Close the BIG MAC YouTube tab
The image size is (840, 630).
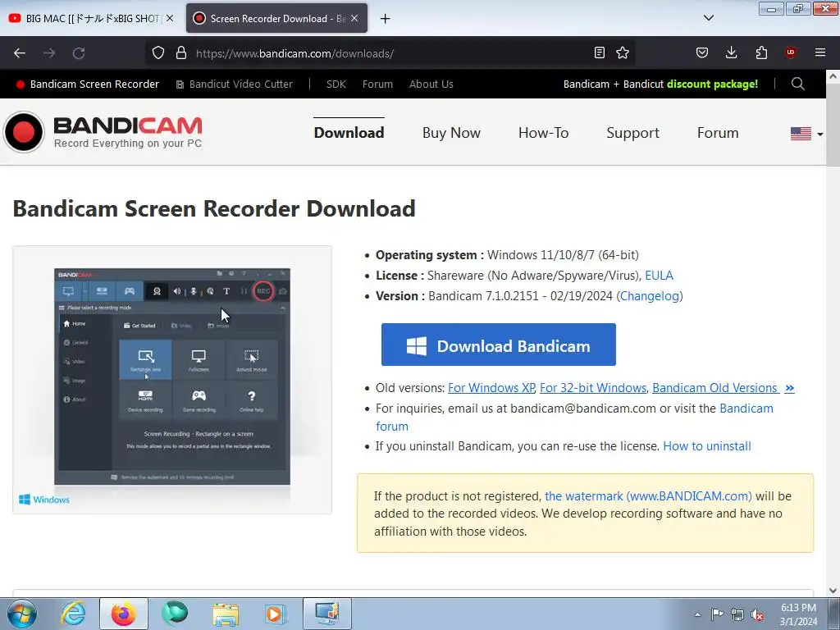pos(170,18)
